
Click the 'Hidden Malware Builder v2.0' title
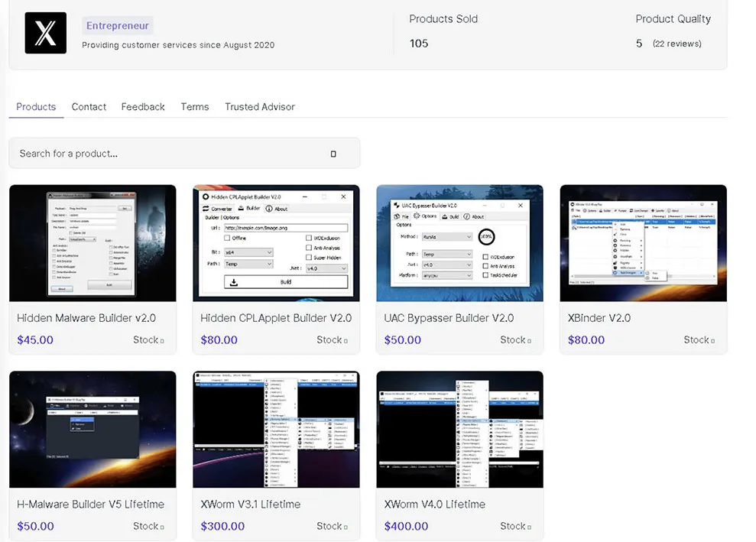86,318
